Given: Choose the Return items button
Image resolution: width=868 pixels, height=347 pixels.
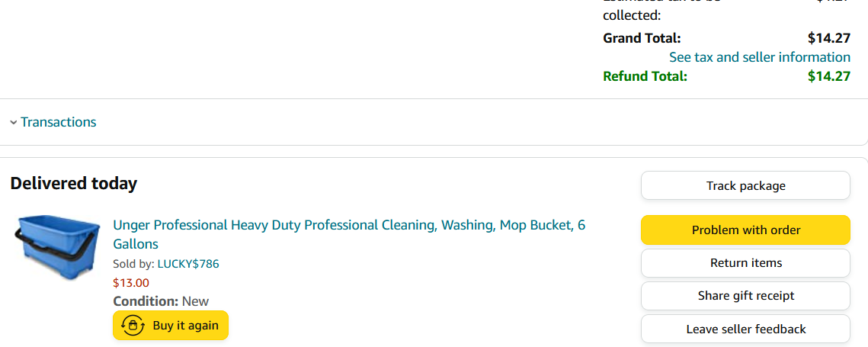Looking at the screenshot, I should [x=745, y=263].
